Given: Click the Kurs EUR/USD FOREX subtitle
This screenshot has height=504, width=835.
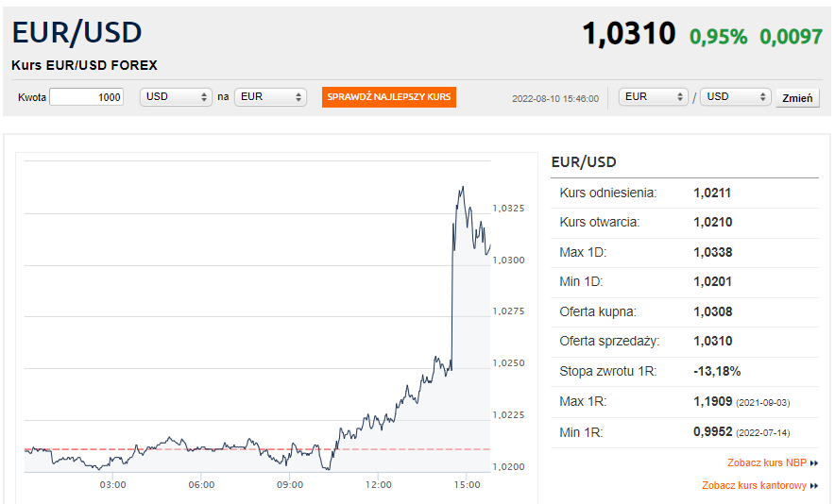Looking at the screenshot, I should [84, 65].
